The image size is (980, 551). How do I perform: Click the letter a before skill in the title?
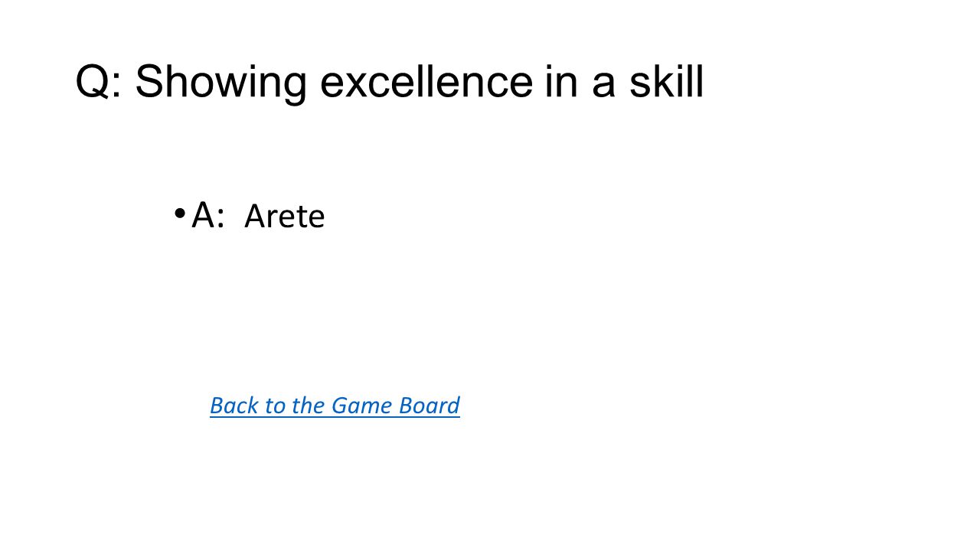604,86
